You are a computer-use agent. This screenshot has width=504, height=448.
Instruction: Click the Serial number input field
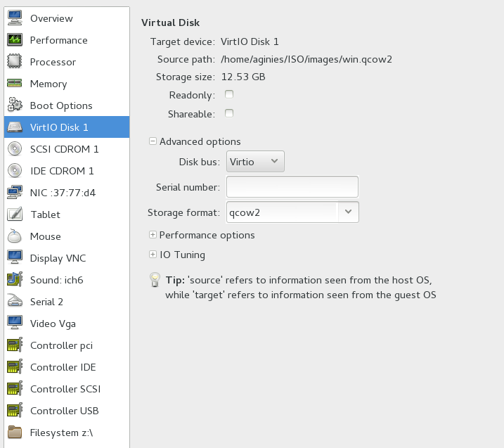coord(292,187)
